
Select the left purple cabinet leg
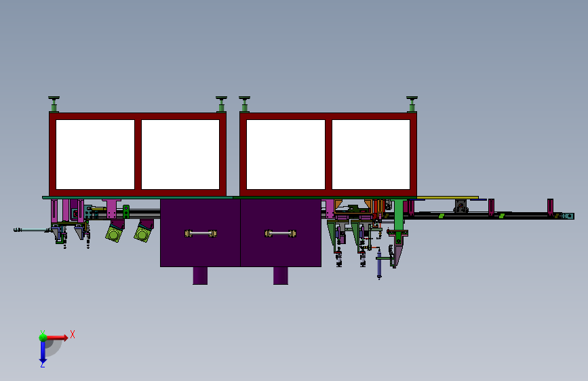(x=200, y=276)
